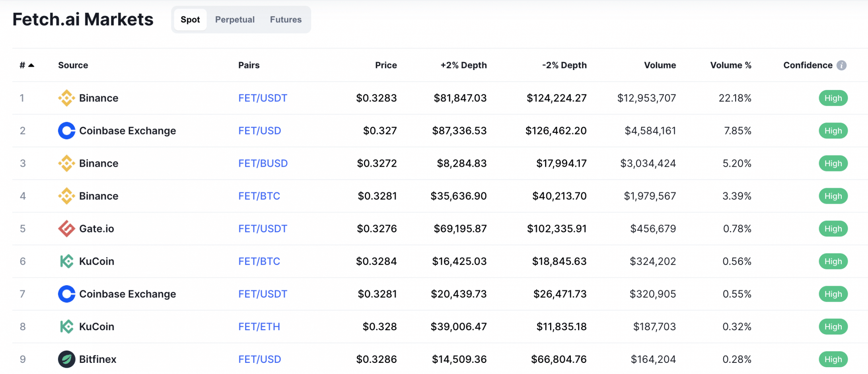Click volume $1,979,567 cell
The width and height of the screenshot is (868, 374).
[650, 196]
